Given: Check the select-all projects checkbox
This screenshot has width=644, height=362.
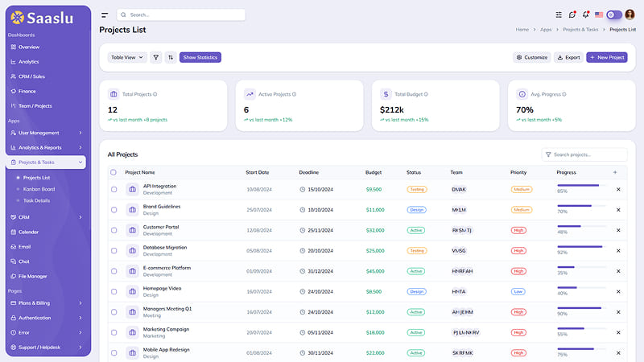Looking at the screenshot, I should pyautogui.click(x=114, y=172).
